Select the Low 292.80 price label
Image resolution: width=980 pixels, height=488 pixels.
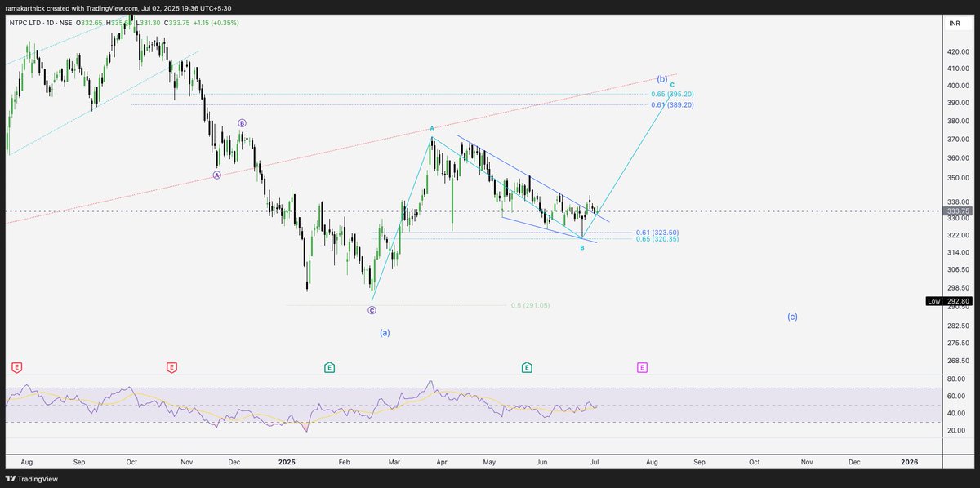(x=947, y=301)
